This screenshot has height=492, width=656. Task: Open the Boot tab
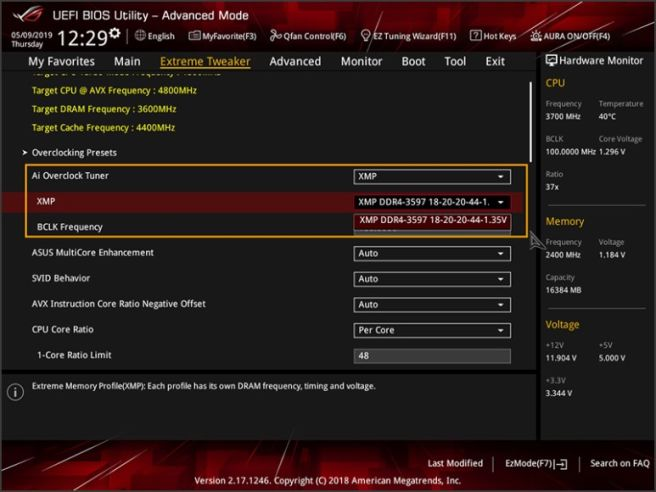click(413, 62)
